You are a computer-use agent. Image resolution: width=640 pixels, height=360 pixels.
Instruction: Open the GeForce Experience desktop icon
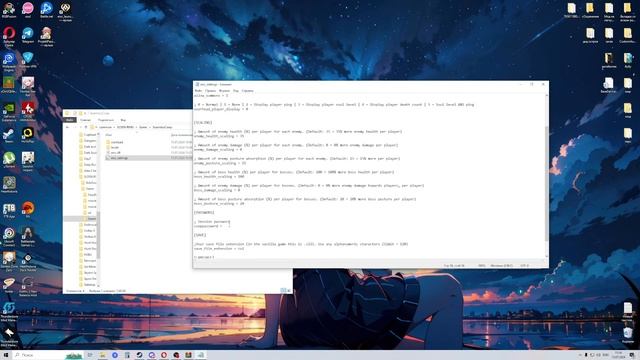coord(9,111)
